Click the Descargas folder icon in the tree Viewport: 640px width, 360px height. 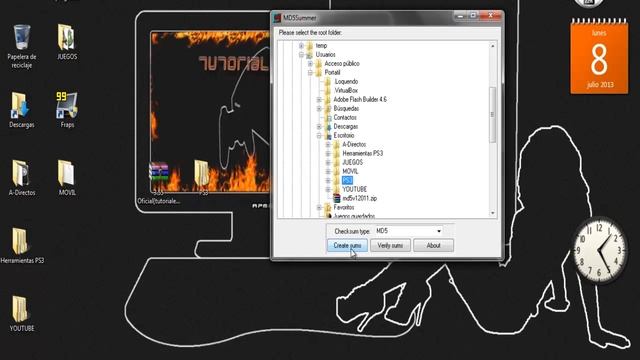(328, 127)
